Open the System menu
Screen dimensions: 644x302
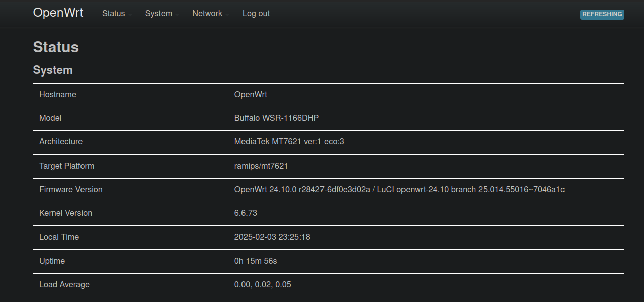tap(158, 14)
